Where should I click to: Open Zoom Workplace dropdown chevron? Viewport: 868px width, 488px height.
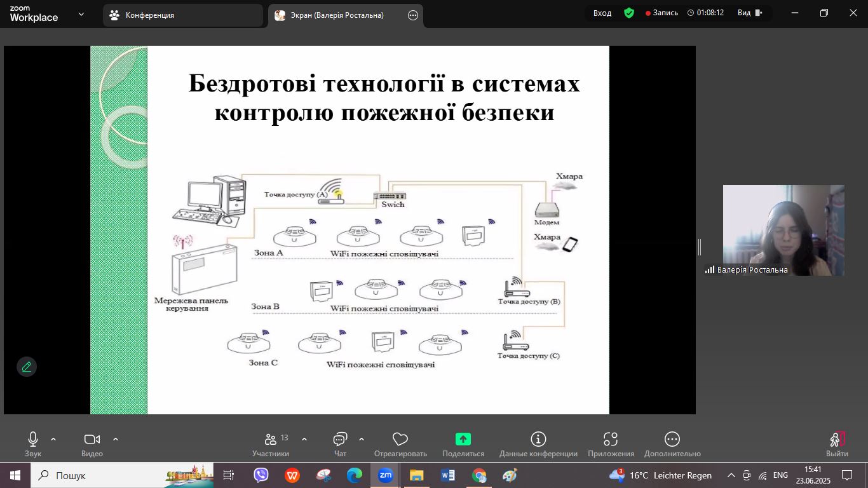[81, 14]
